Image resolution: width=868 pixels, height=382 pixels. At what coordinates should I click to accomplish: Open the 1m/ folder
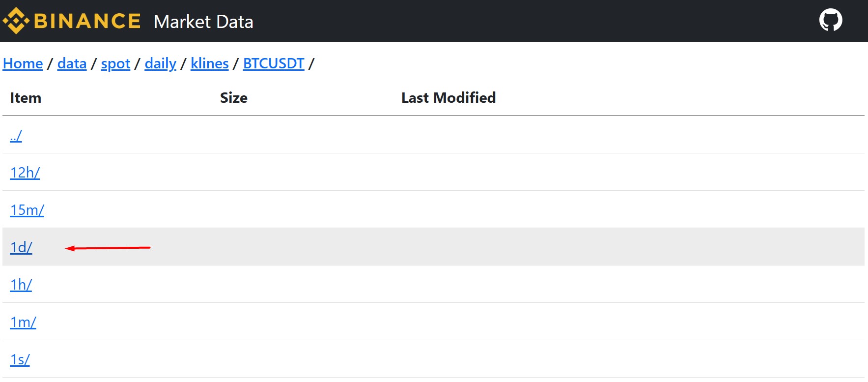(23, 322)
